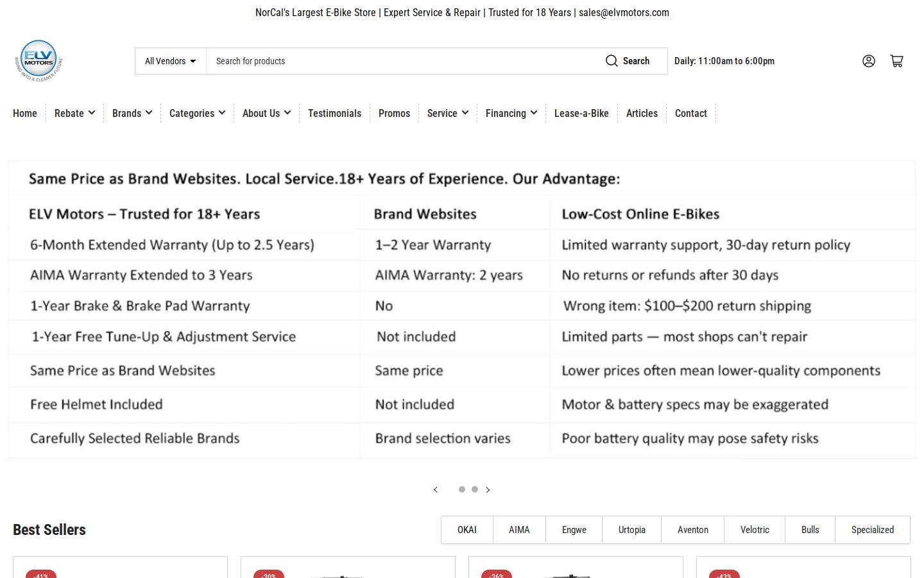Open the All Vendors dropdown
This screenshot has width=924, height=578.
point(171,61)
